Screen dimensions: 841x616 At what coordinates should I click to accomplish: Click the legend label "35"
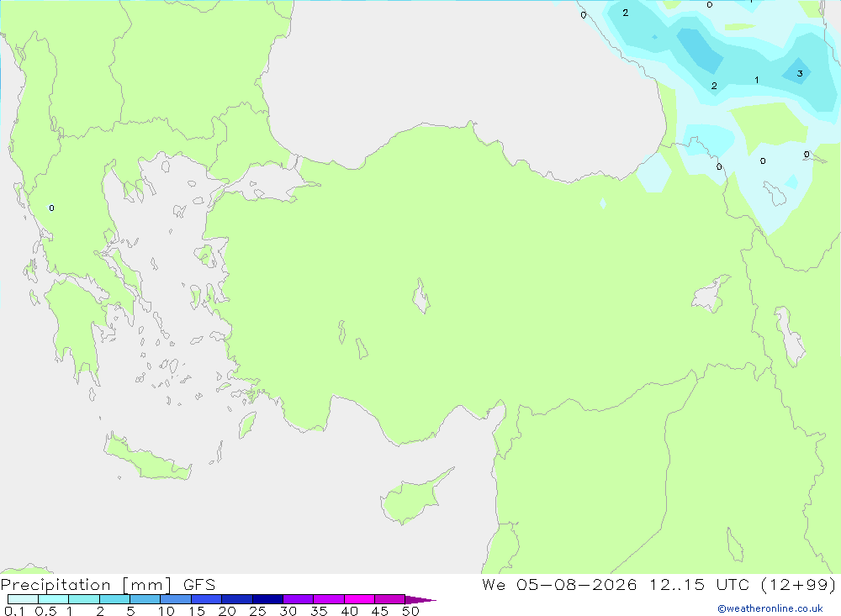319,611
